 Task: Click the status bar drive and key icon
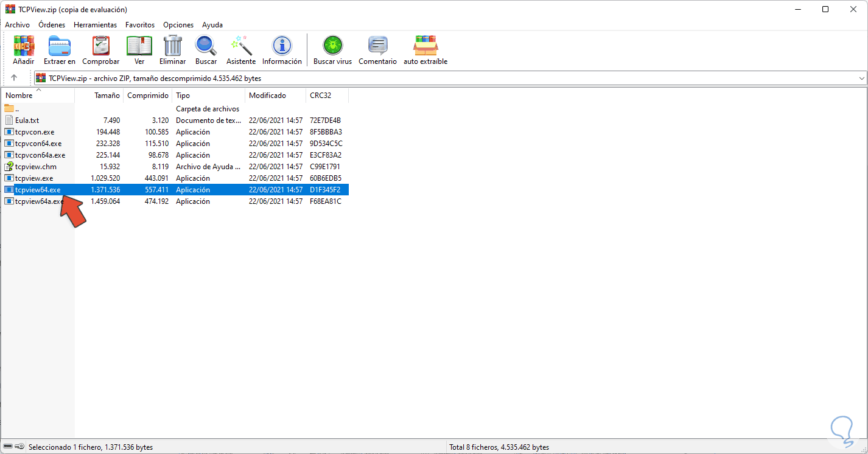[14, 447]
